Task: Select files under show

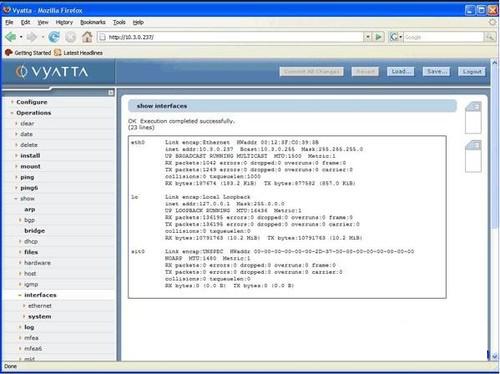Action: [31, 252]
